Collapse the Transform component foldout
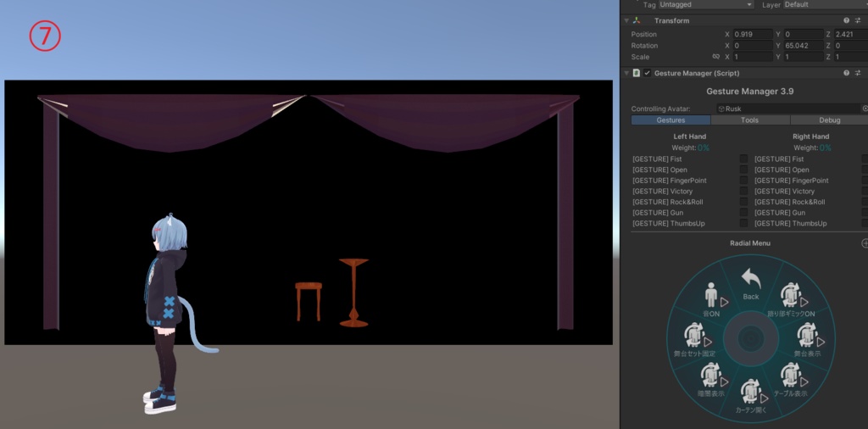This screenshot has width=868, height=429. point(626,20)
